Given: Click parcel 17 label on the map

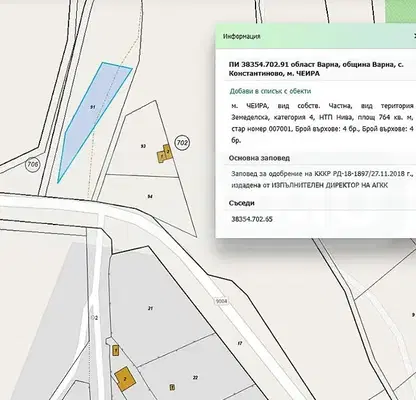Looking at the screenshot, I should [239, 343].
